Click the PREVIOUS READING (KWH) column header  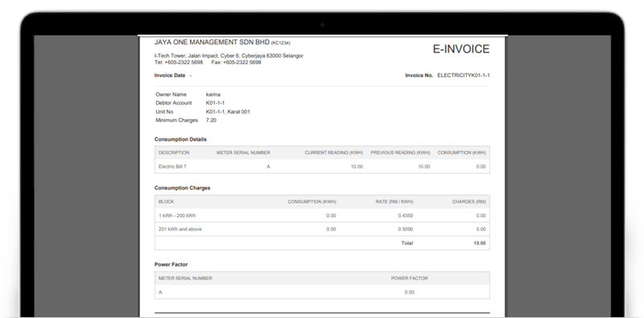(x=400, y=153)
